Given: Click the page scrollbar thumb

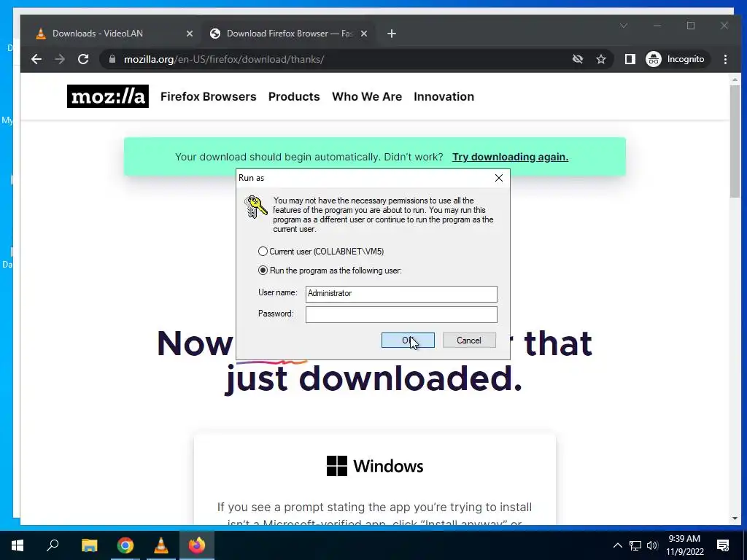Looking at the screenshot, I should click(735, 141).
